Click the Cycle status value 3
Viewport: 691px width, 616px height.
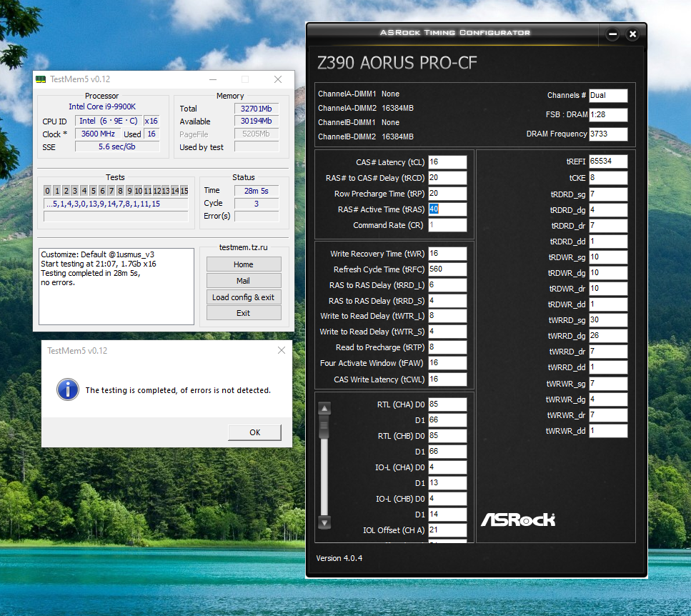pos(257,204)
